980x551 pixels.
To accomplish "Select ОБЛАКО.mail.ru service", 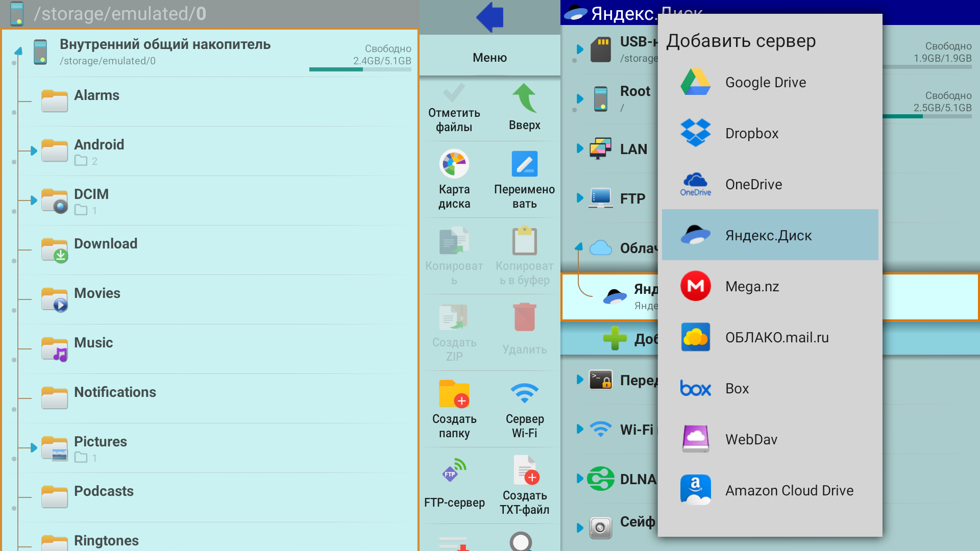I will (x=770, y=337).
